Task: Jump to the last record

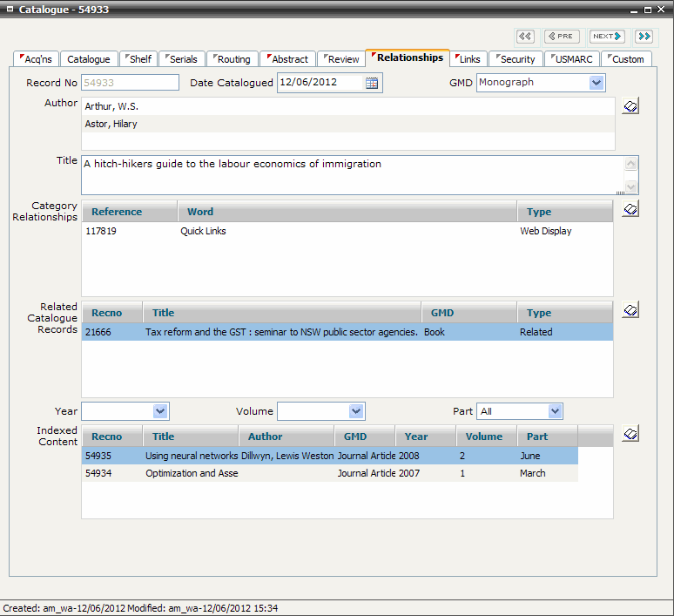Action: 644,37
